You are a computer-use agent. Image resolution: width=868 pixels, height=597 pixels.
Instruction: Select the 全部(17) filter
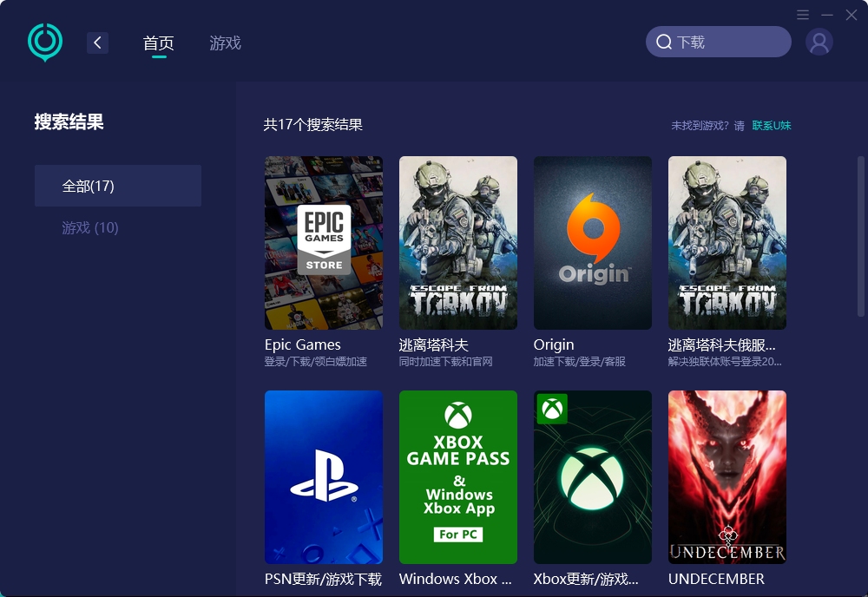pos(118,186)
